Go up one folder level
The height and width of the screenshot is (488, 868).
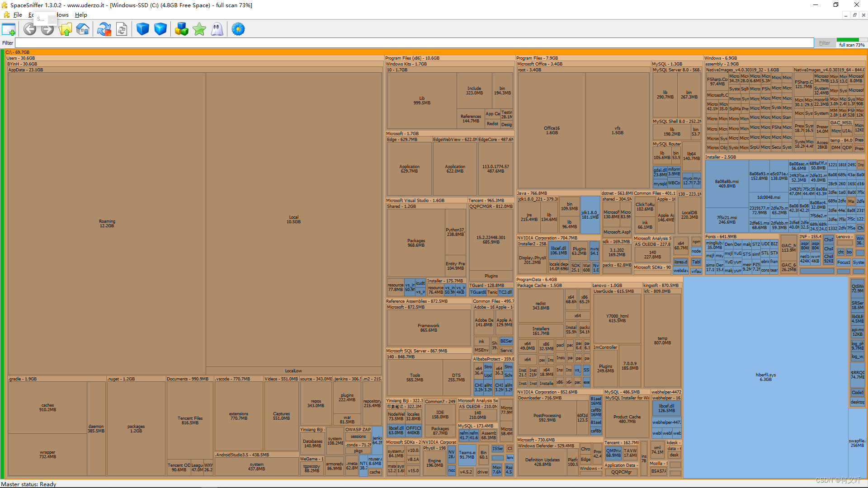pyautogui.click(x=65, y=29)
